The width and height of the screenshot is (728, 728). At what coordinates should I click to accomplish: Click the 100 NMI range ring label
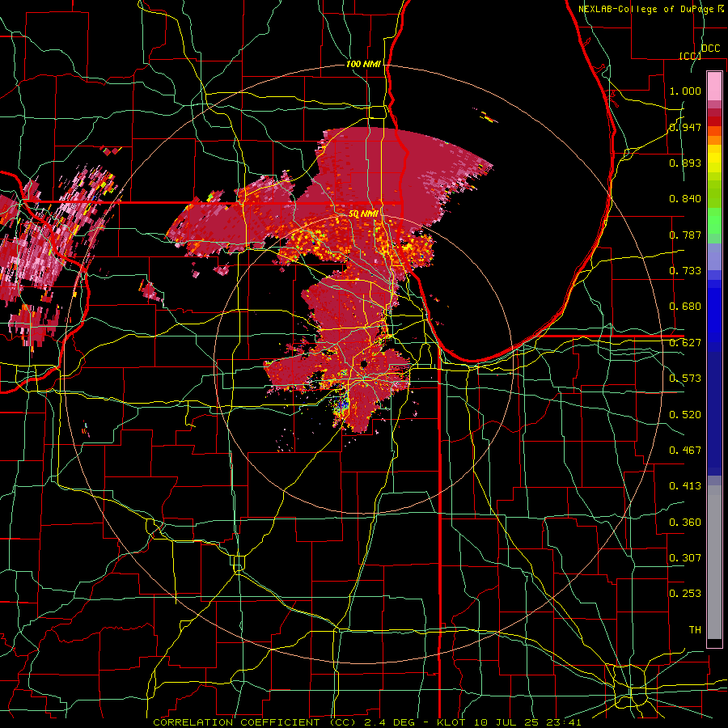click(363, 64)
